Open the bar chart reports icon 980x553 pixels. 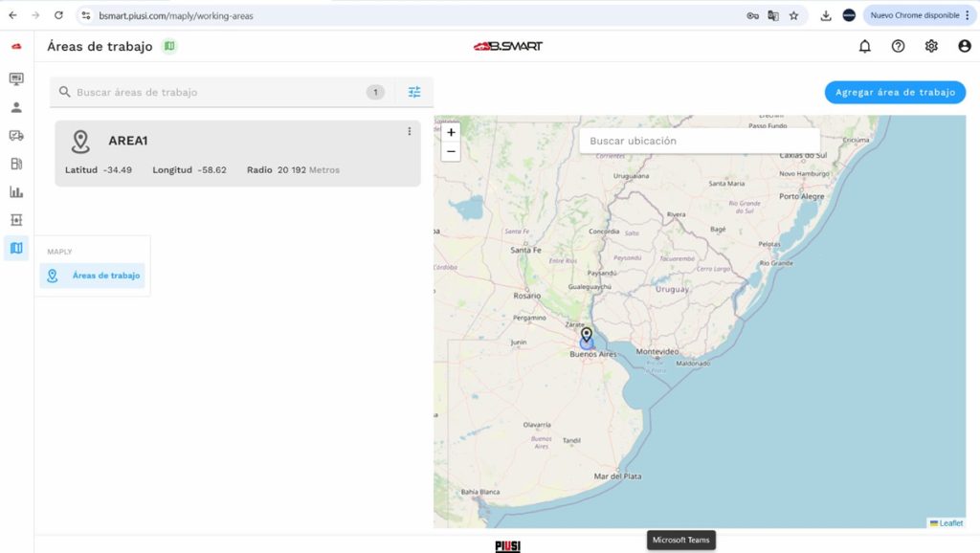[x=16, y=192]
